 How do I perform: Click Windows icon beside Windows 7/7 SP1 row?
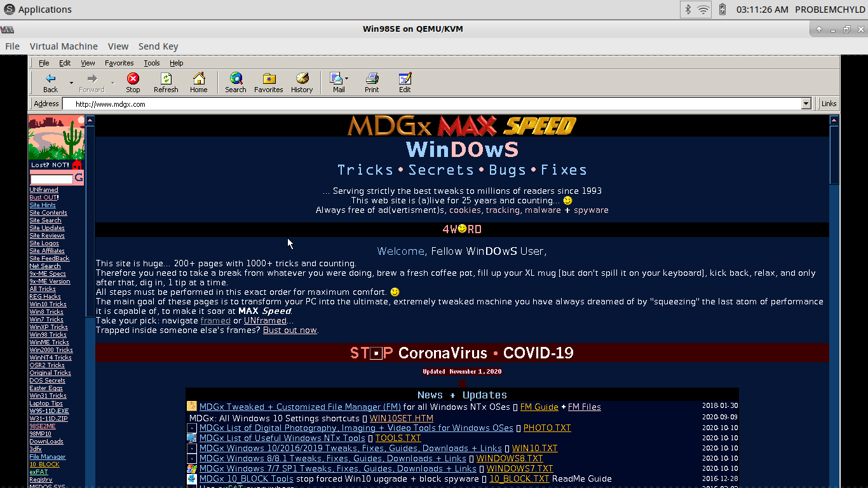[192, 468]
